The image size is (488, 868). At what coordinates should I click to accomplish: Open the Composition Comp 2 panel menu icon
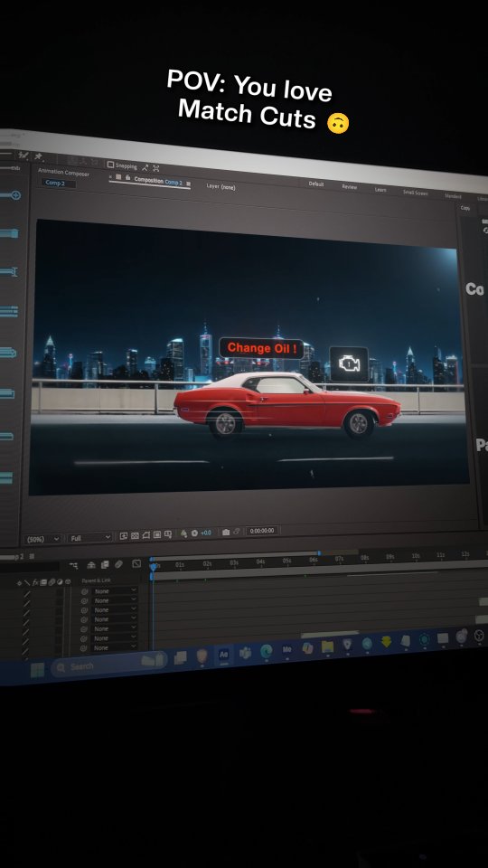coord(189,184)
